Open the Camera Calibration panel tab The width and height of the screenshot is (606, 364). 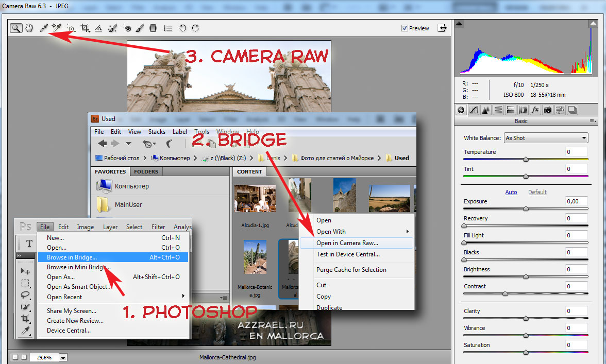[548, 110]
